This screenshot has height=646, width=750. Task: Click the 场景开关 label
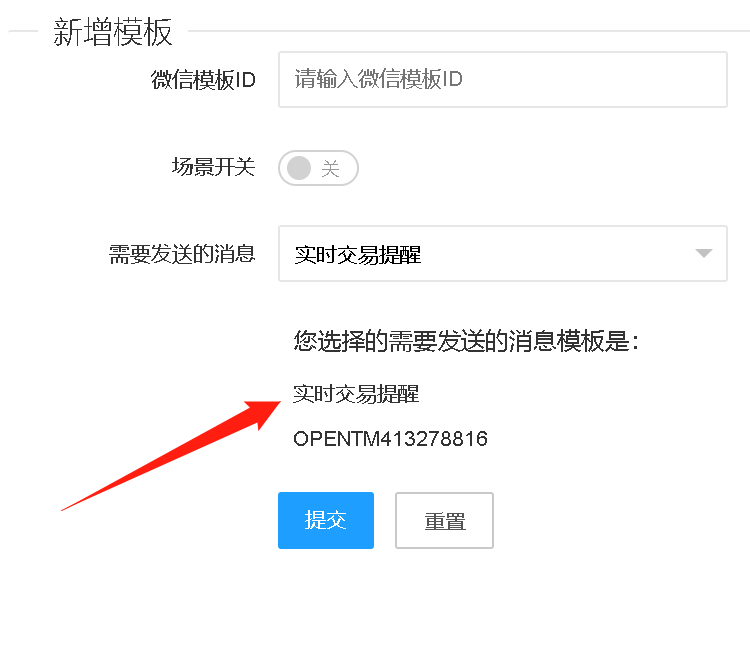213,167
